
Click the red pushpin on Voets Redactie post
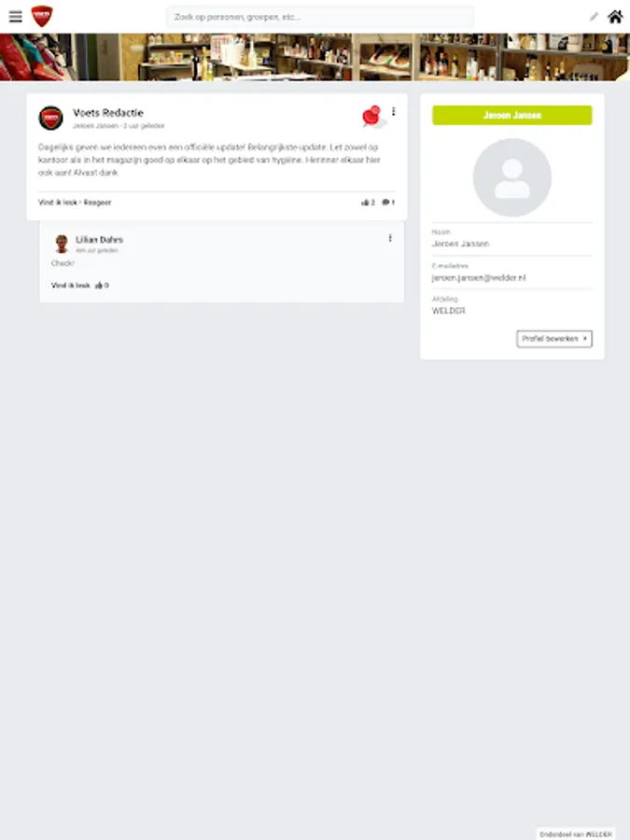point(372,117)
